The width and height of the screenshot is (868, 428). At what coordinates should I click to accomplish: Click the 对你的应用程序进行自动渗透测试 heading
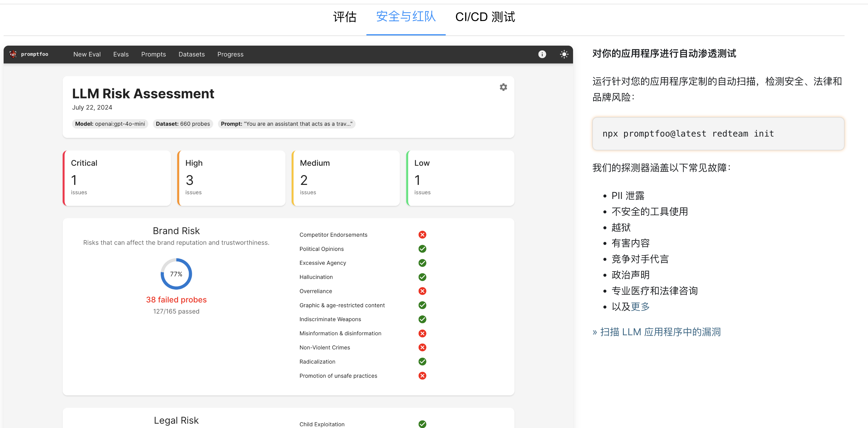664,53
